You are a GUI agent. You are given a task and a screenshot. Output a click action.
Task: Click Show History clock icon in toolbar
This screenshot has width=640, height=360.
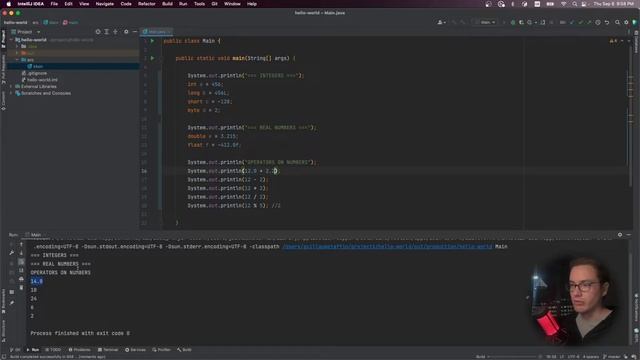(598, 22)
